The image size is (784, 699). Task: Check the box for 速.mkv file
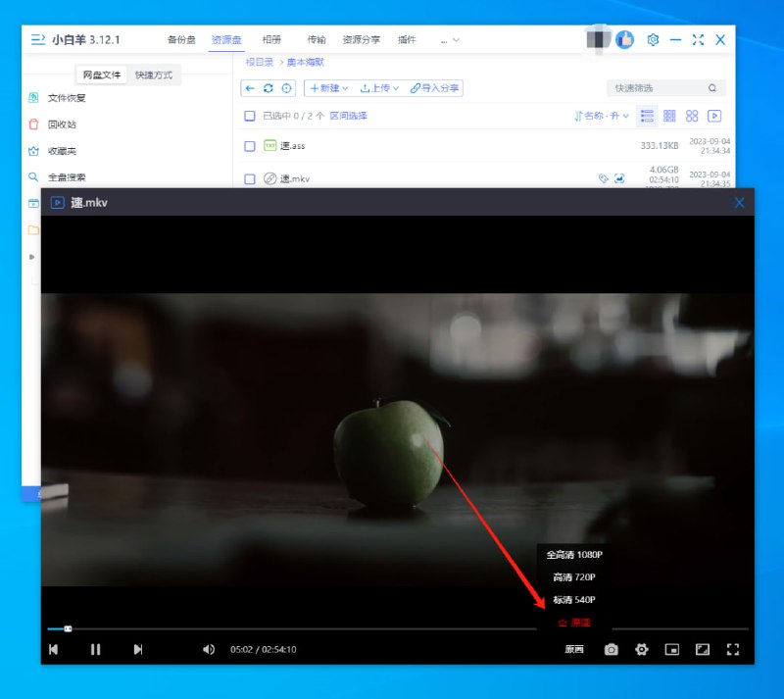click(x=250, y=179)
